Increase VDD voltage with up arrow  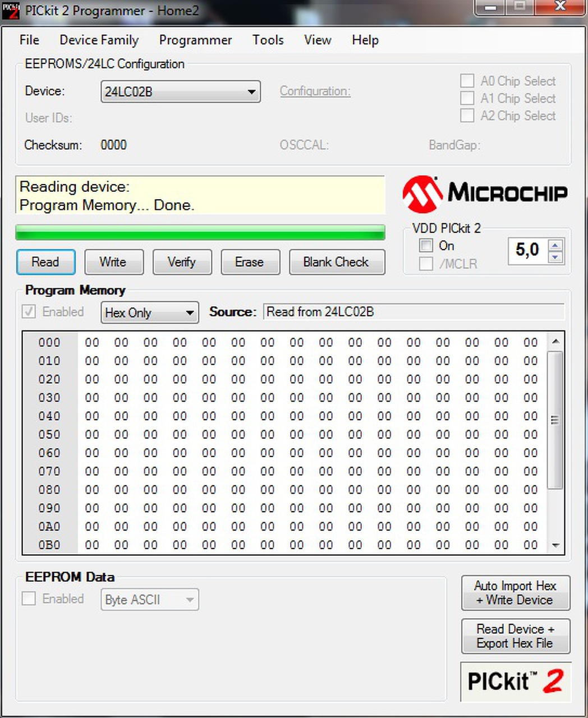[555, 245]
